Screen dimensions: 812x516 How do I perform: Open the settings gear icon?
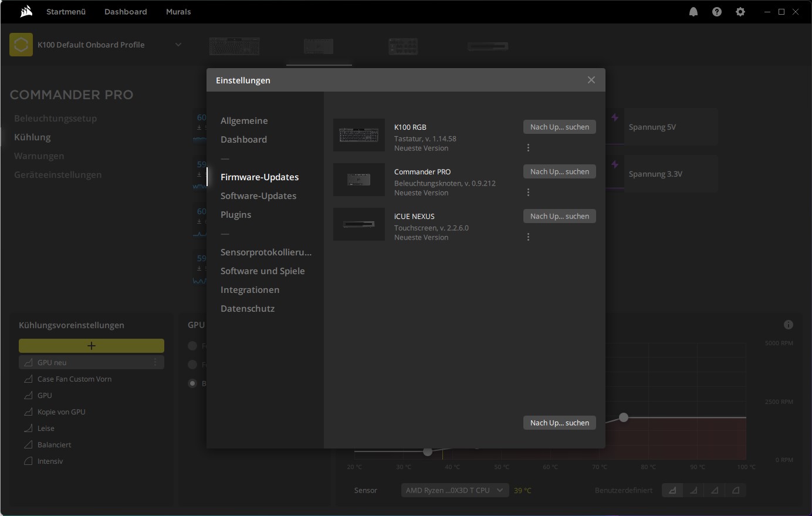[x=740, y=12]
